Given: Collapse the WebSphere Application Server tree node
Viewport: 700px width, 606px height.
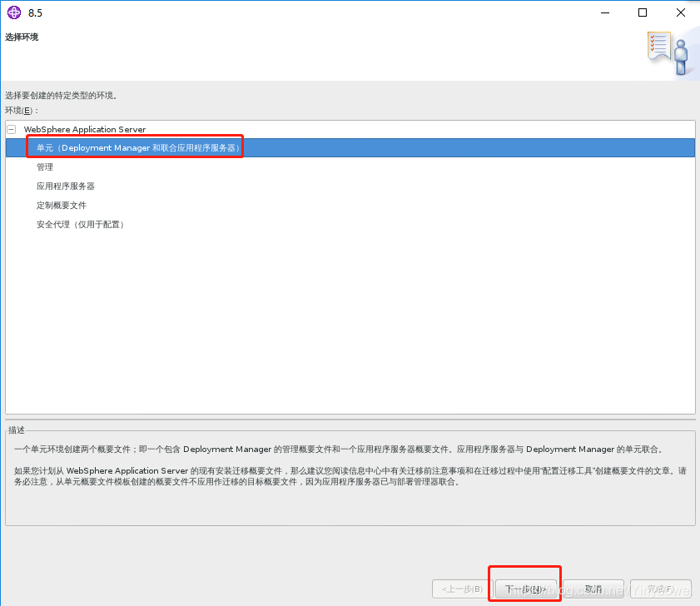Looking at the screenshot, I should 12,130.
